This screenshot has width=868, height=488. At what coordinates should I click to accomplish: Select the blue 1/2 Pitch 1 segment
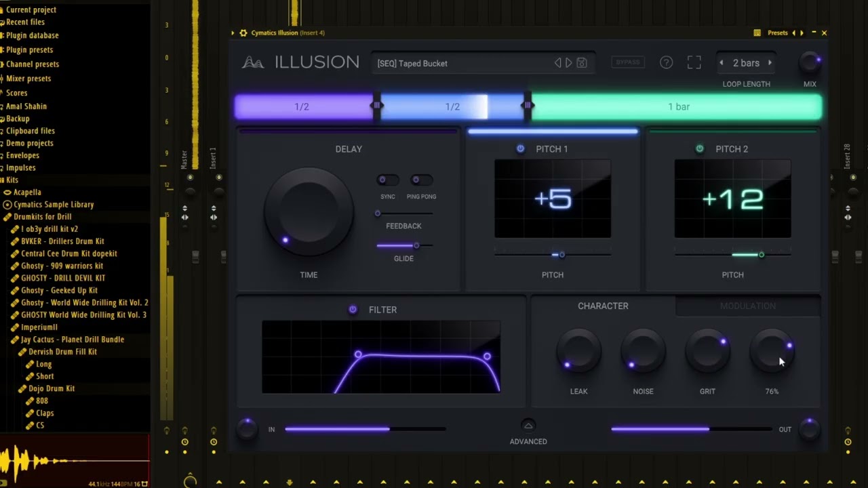(x=452, y=106)
